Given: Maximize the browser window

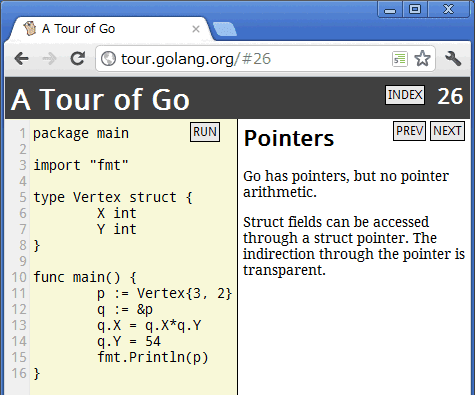Looking at the screenshot, I should (415, 9).
